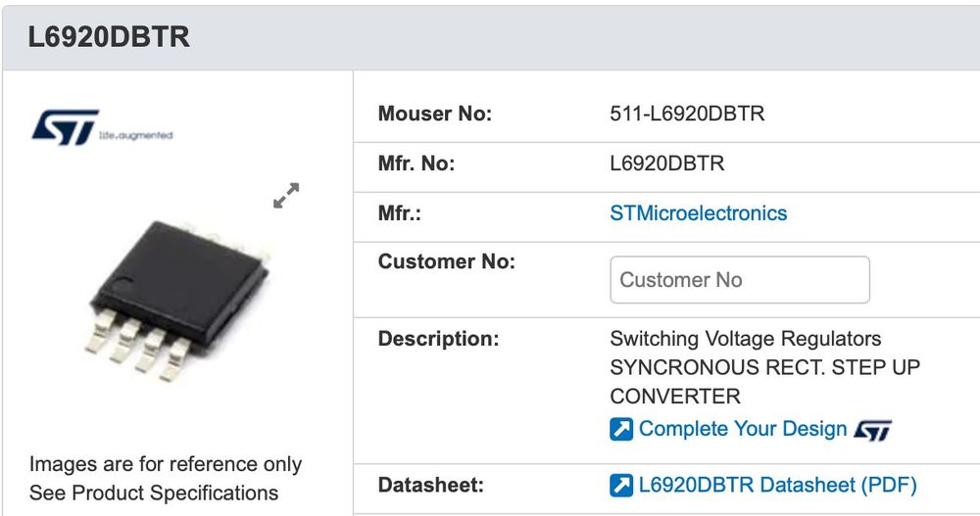Click the Images are for reference only note
Viewport: 980px width, 516px height.
166,464
